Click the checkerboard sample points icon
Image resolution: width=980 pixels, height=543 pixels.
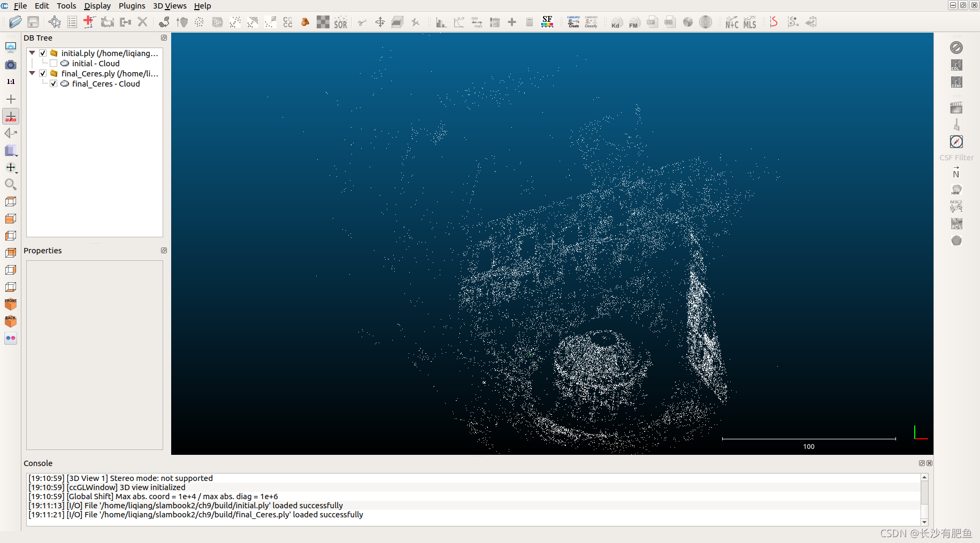[x=323, y=22]
